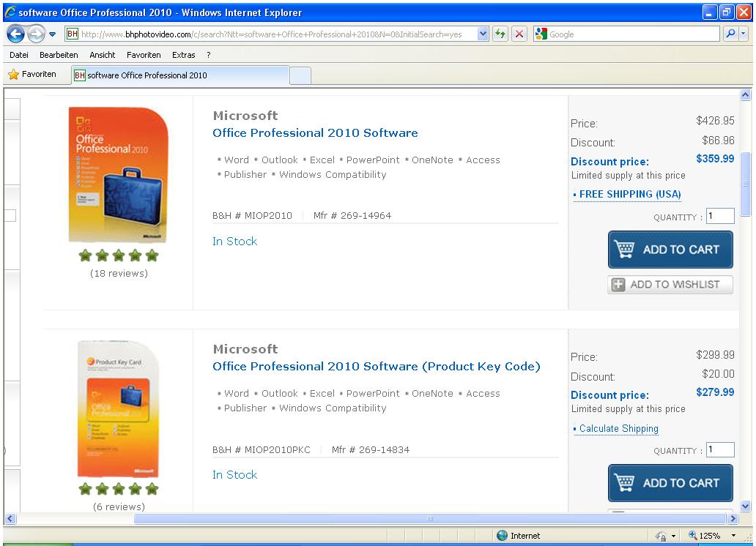Click the $279.99 discount price
Image resolution: width=756 pixels, height=546 pixels.
point(715,392)
